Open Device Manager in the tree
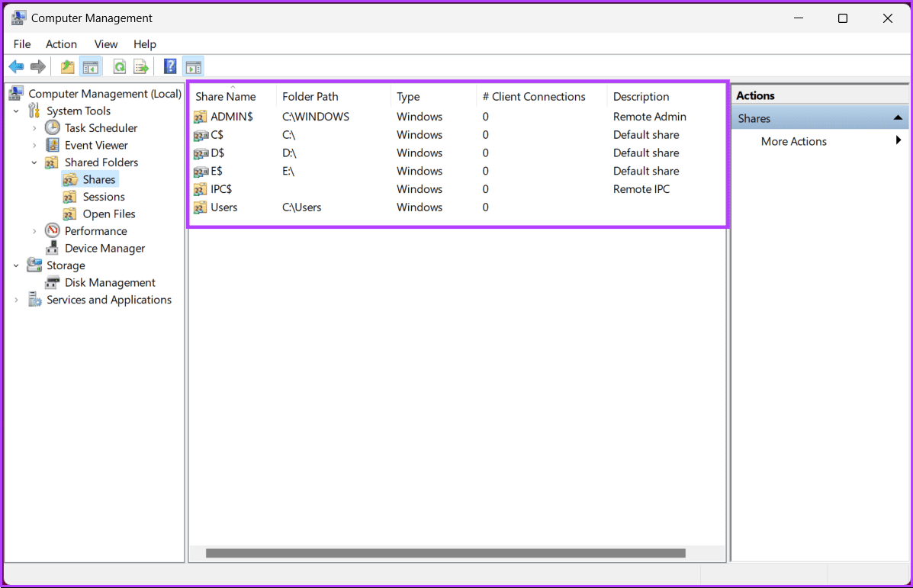The width and height of the screenshot is (913, 588). 104,248
